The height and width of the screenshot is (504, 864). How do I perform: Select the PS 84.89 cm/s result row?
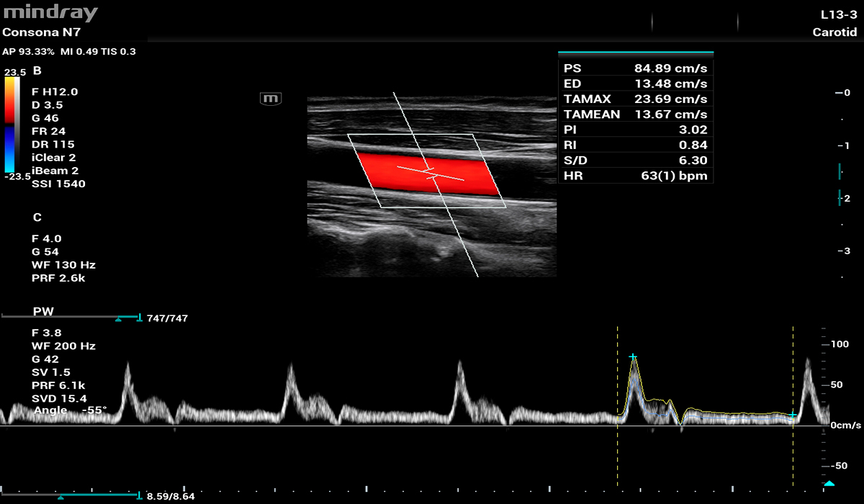point(636,69)
